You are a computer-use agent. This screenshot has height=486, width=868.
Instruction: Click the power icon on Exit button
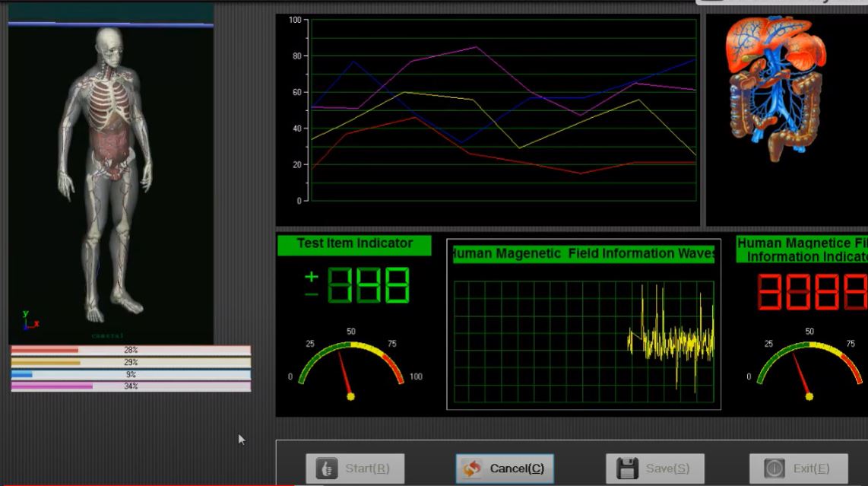pyautogui.click(x=774, y=469)
